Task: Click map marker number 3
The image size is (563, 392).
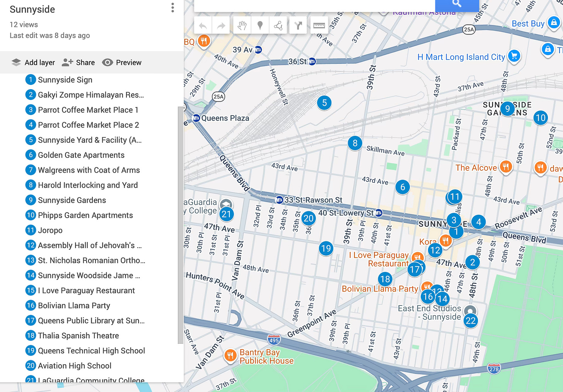Action: [454, 221]
